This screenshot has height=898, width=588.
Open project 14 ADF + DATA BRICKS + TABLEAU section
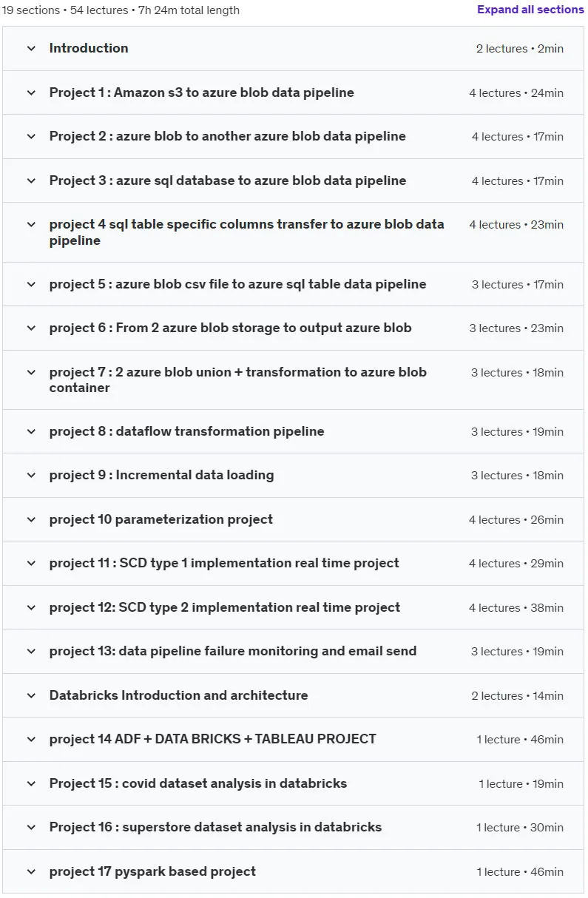(213, 739)
